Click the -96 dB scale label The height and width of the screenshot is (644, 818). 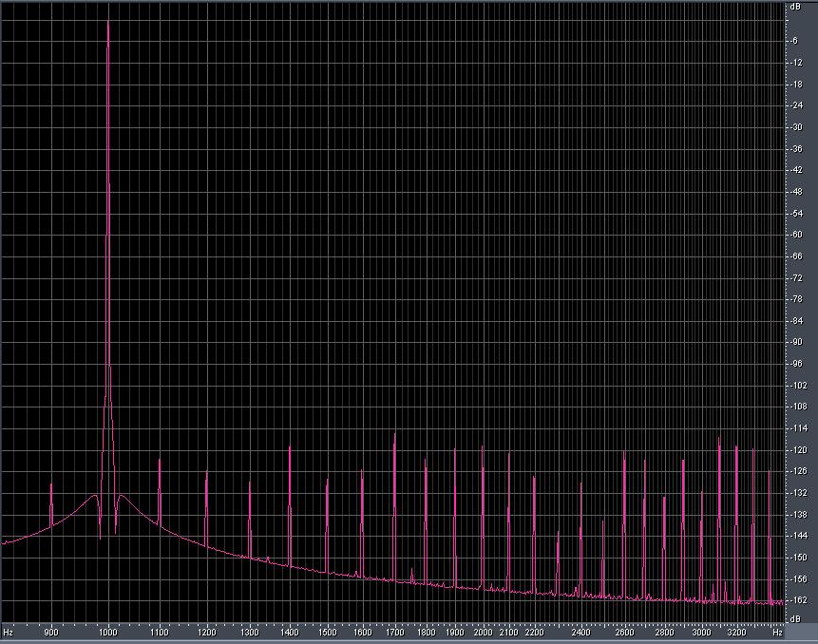[796, 364]
